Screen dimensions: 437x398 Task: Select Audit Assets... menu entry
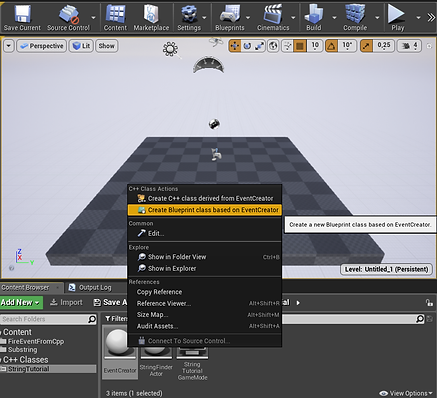[x=205, y=326]
